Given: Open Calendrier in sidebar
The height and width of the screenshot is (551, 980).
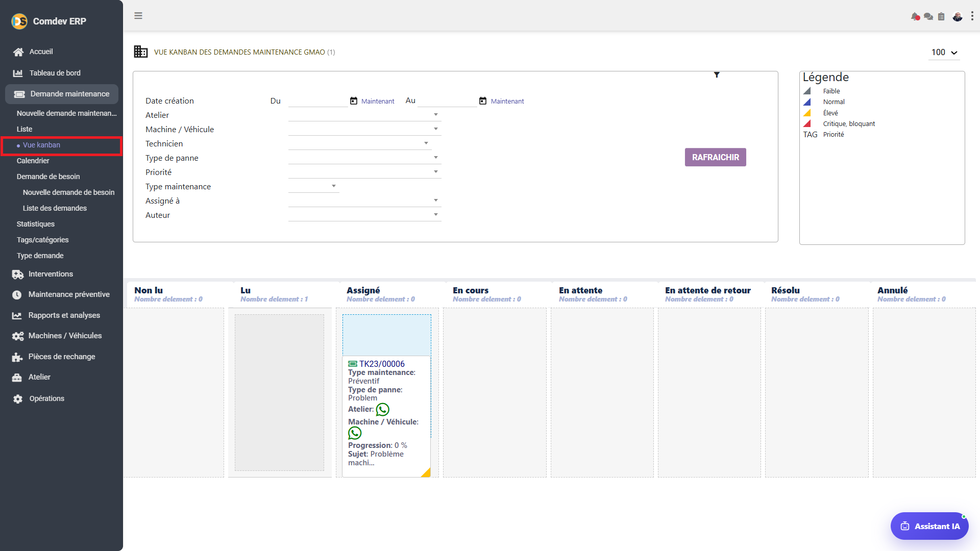Looking at the screenshot, I should click(x=33, y=161).
